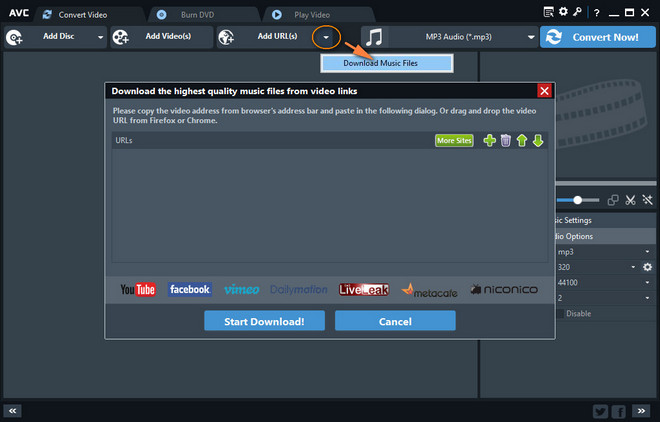Screen dimensions: 660x422
Task: Click the scissors clip tool icon
Action: point(630,200)
